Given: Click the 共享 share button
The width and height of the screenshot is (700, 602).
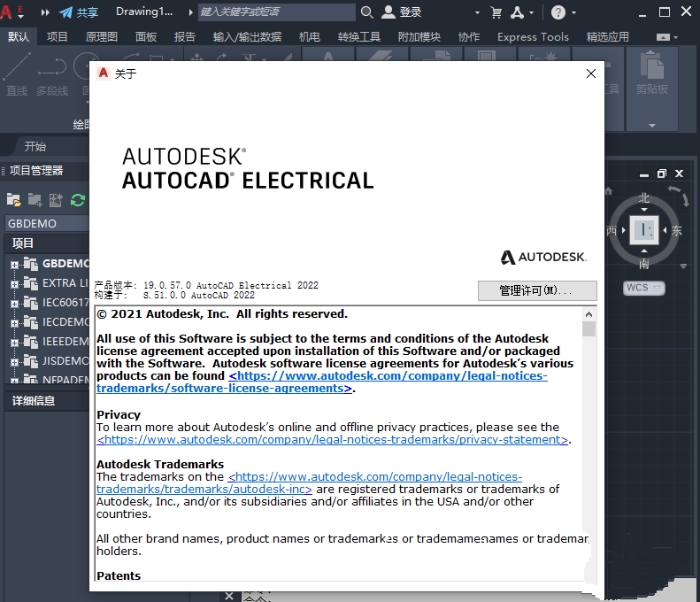Looking at the screenshot, I should (x=79, y=12).
